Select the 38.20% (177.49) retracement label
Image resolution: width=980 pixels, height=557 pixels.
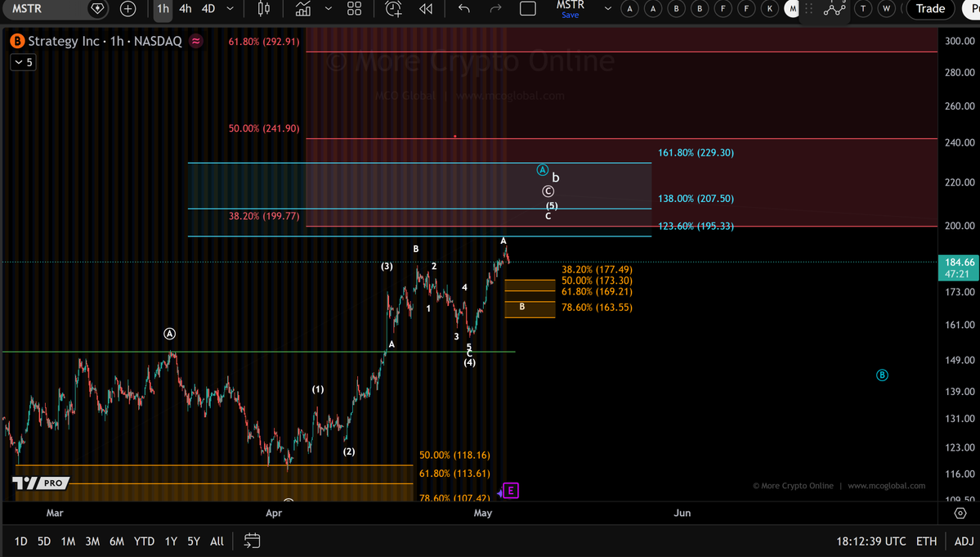(597, 270)
